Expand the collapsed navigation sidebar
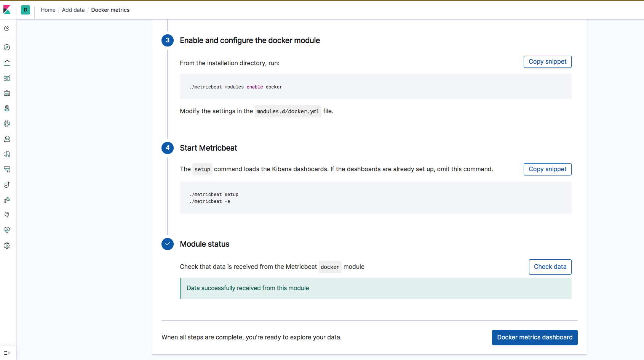 tap(7, 353)
